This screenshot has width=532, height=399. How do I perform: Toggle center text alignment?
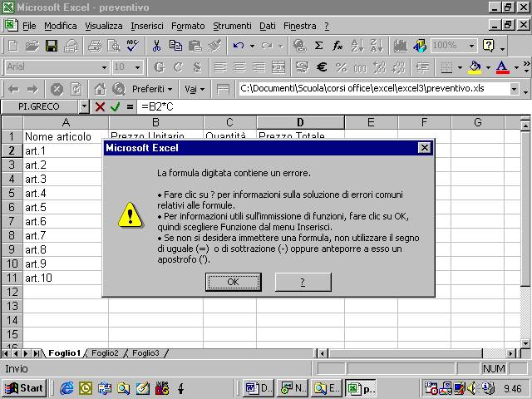tap(240, 67)
